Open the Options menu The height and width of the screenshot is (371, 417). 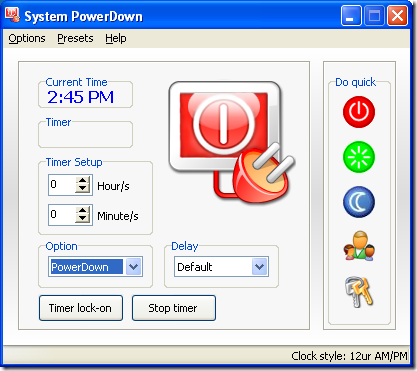pyautogui.click(x=27, y=38)
